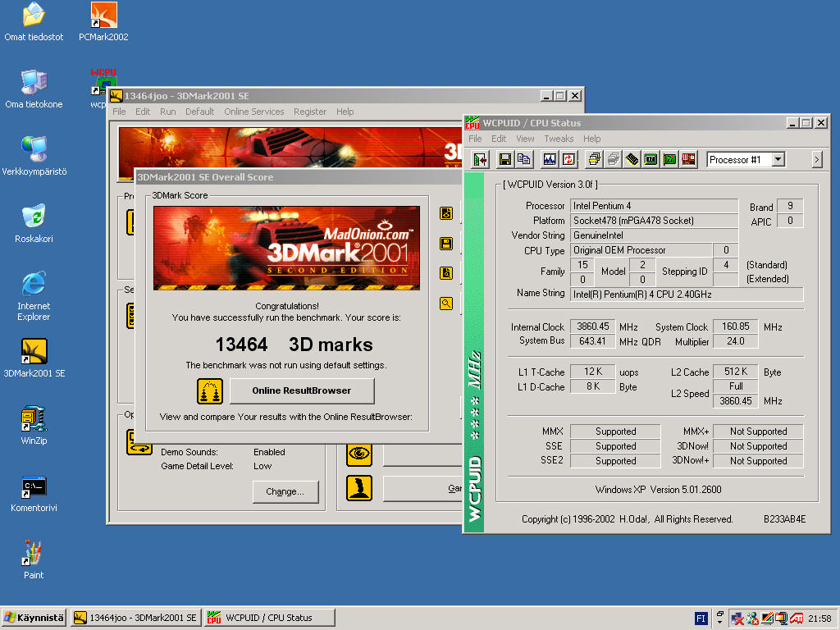Click the yellow trees icon beside Online ResultBrowser
This screenshot has height=630, width=840.
point(210,391)
